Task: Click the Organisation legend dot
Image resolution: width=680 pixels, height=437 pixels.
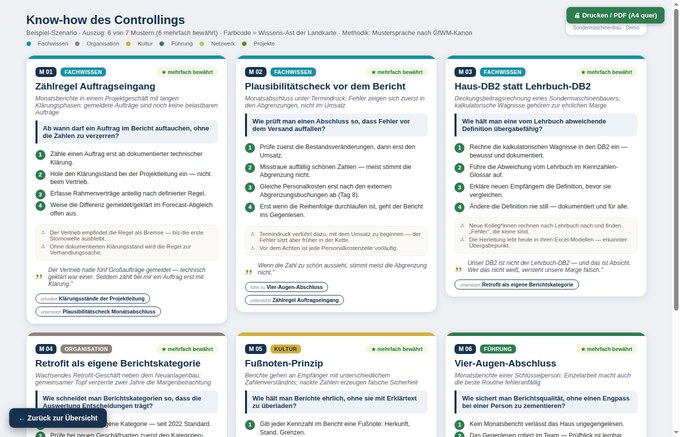Action: pyautogui.click(x=77, y=44)
